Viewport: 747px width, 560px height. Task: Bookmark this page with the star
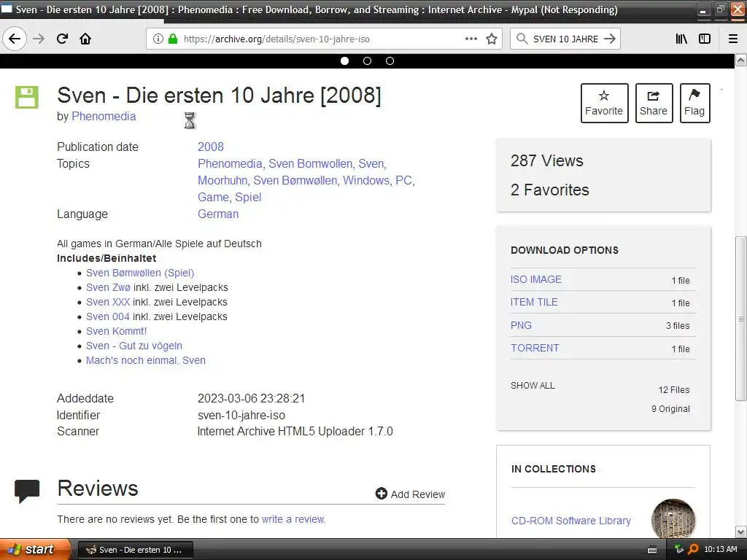click(x=492, y=39)
